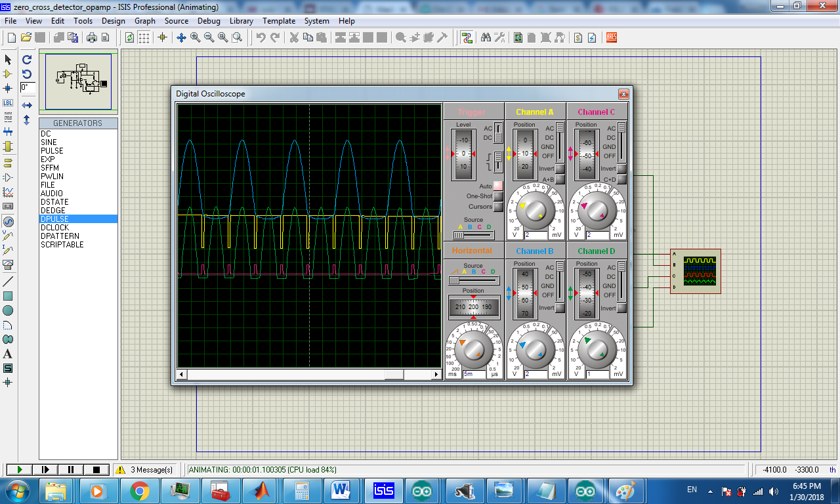This screenshot has height=504, width=840.
Task: Toggle the trigger Auto button
Action: [x=498, y=186]
